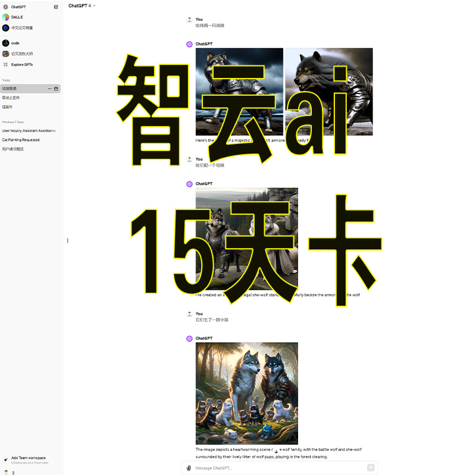Click Add Team workspace
The image size is (476, 476).
coord(29,458)
